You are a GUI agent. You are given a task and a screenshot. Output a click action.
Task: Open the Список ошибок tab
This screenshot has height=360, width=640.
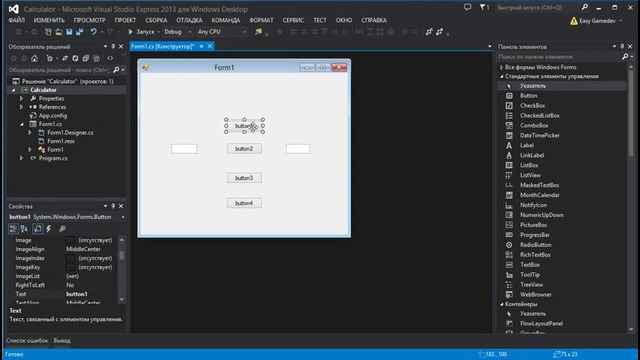click(27, 340)
